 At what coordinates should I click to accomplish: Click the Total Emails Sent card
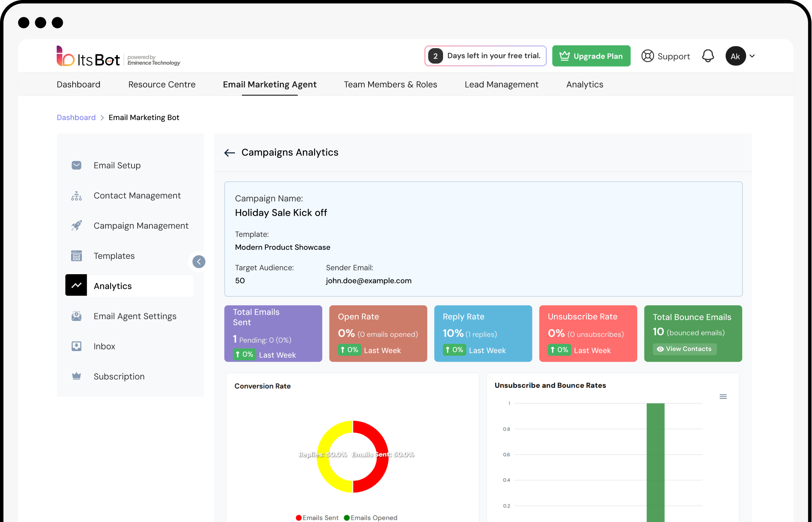(x=273, y=333)
